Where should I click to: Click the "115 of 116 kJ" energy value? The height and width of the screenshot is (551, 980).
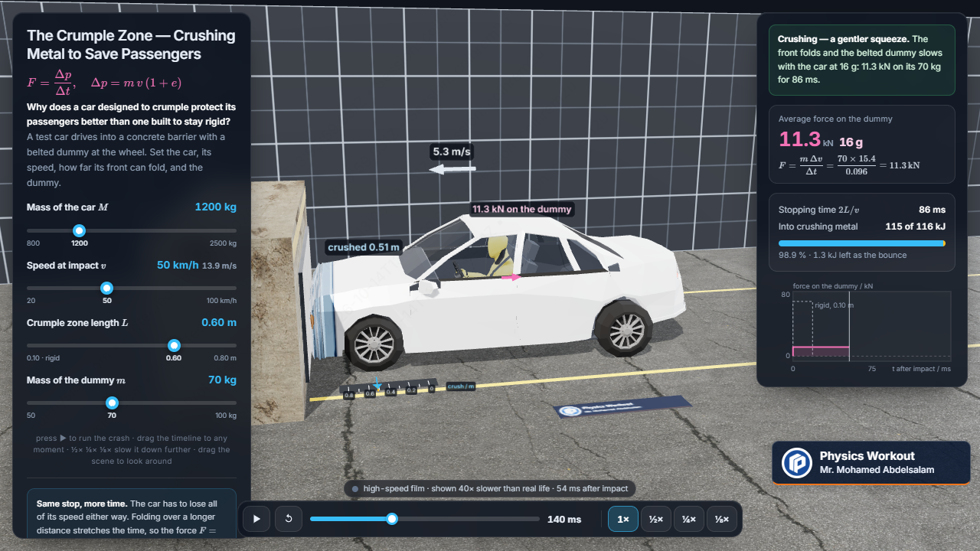pyautogui.click(x=916, y=227)
